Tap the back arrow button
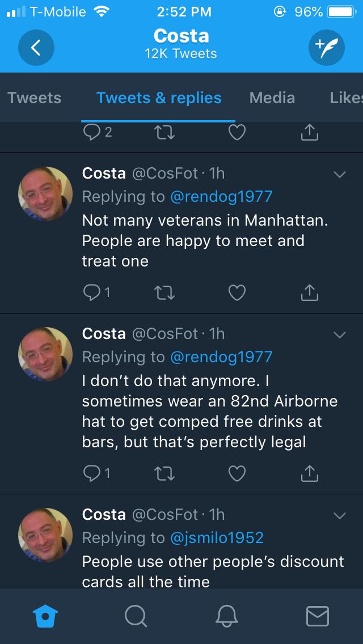This screenshot has height=644, width=363. (x=36, y=47)
